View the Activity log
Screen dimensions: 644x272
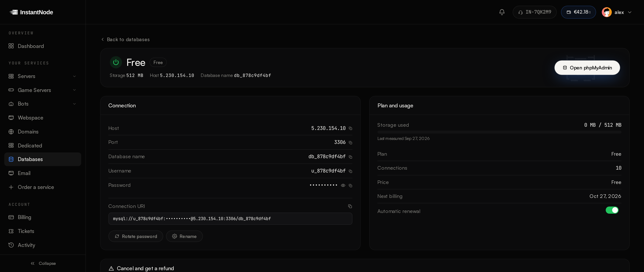43,245
